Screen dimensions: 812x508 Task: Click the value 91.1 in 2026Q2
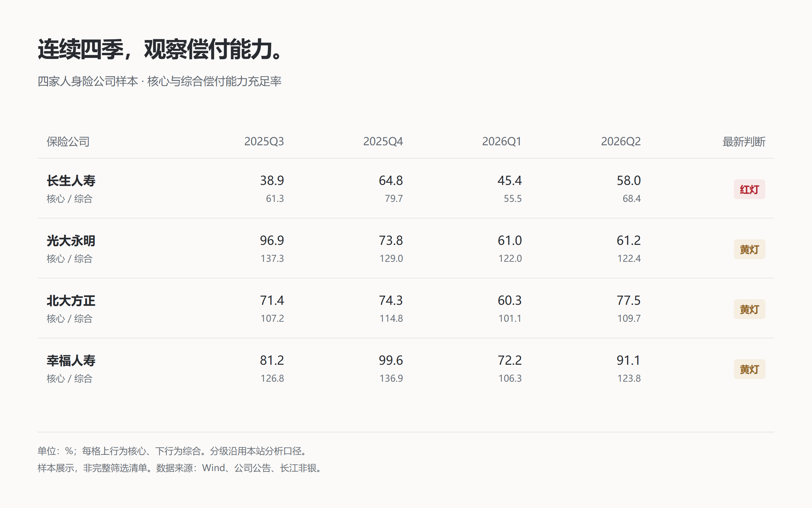(629, 360)
